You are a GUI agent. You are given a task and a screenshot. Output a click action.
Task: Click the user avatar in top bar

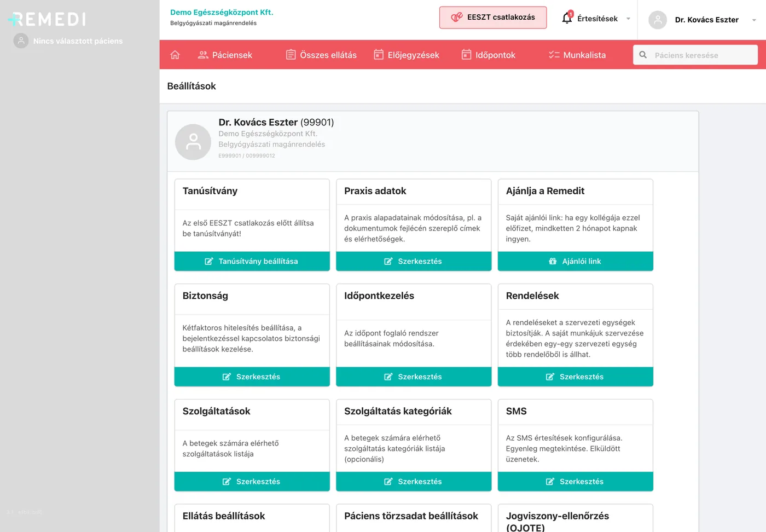pos(658,20)
